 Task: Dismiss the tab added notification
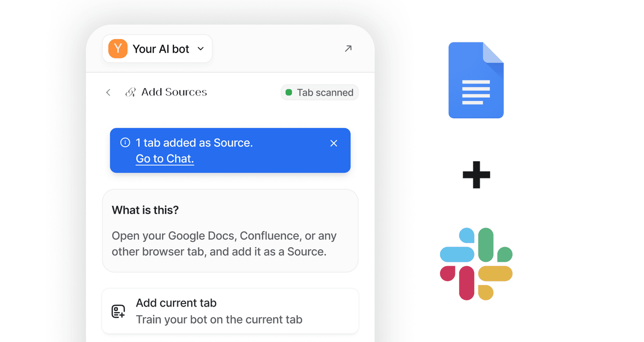[333, 143]
